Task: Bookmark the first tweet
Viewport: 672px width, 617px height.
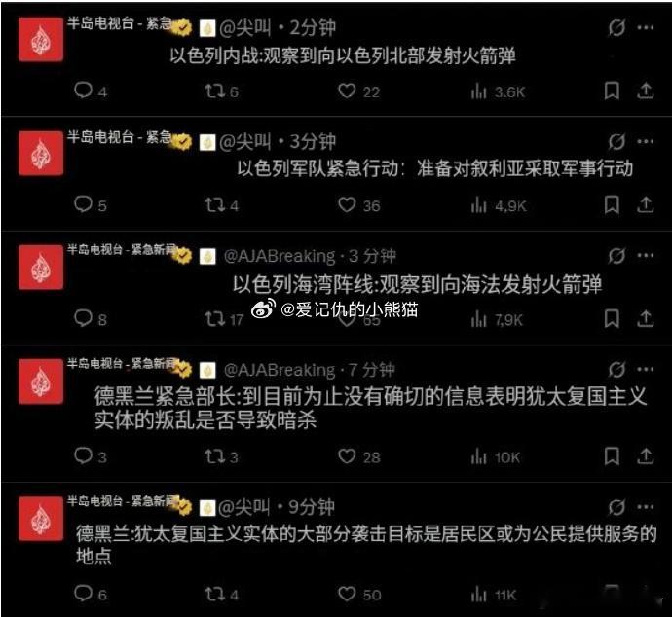Action: pos(612,91)
